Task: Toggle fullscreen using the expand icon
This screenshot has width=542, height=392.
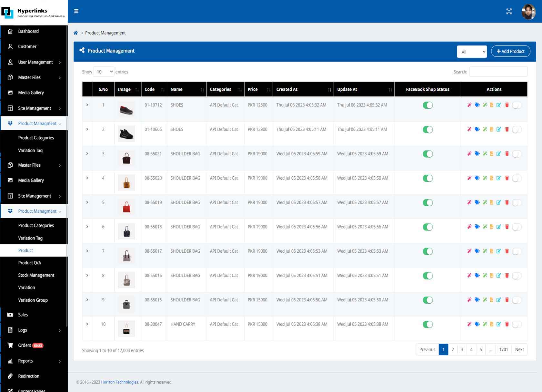Action: click(509, 12)
